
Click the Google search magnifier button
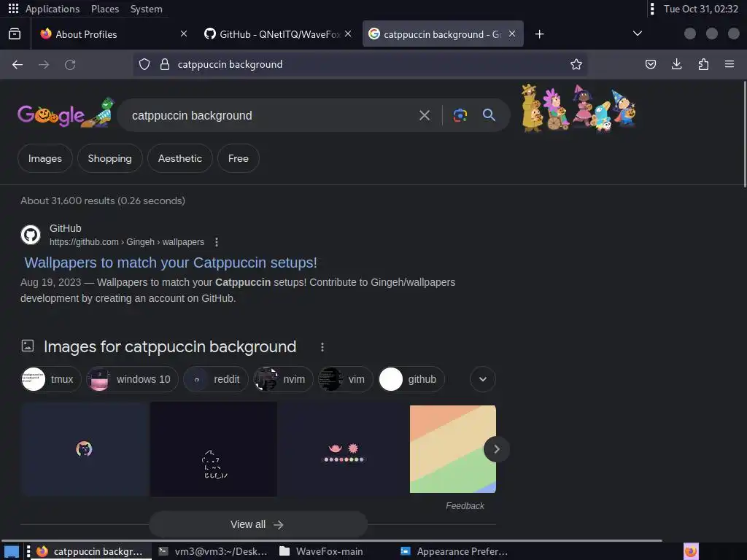click(x=489, y=114)
